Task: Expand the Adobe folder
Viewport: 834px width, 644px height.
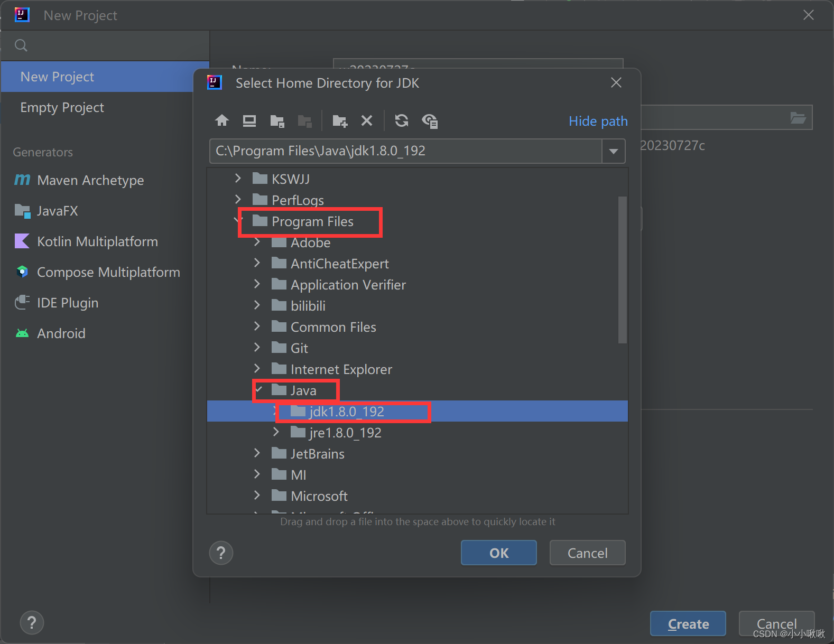Action: tap(257, 242)
